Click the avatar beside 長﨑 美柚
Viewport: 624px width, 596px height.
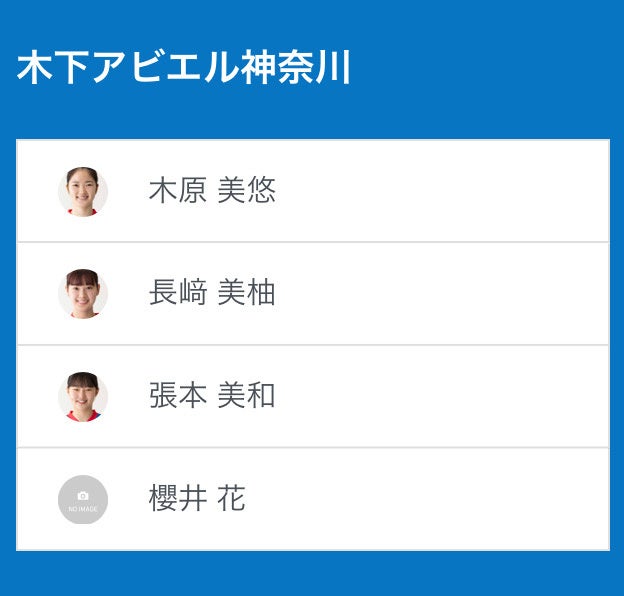(83, 294)
